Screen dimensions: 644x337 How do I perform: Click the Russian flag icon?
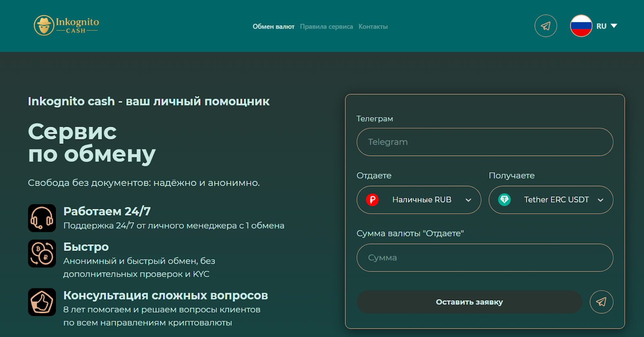(581, 26)
